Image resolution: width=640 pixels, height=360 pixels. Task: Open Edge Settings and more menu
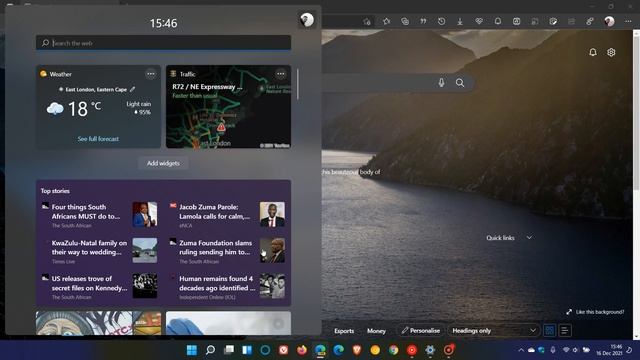(628, 21)
